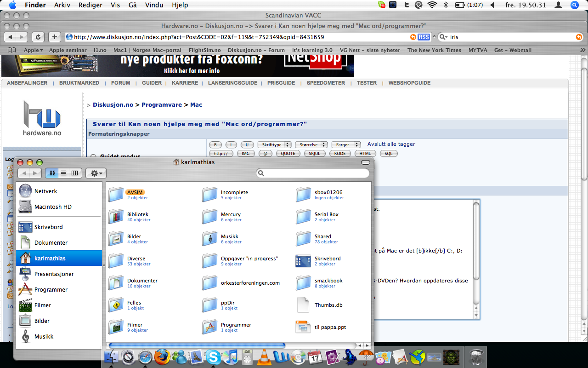Expand the Apple bookmarks bar dropdown
This screenshot has width=588, height=368.
coord(33,50)
